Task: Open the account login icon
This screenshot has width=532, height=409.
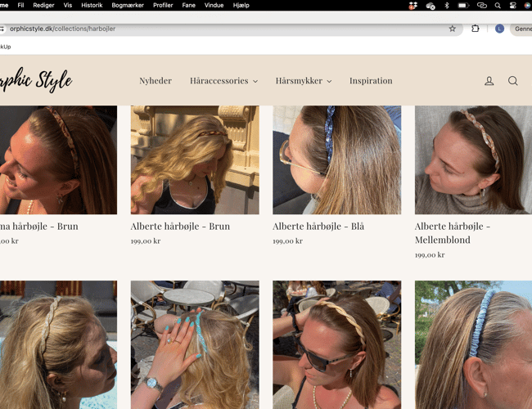Action: coord(489,81)
